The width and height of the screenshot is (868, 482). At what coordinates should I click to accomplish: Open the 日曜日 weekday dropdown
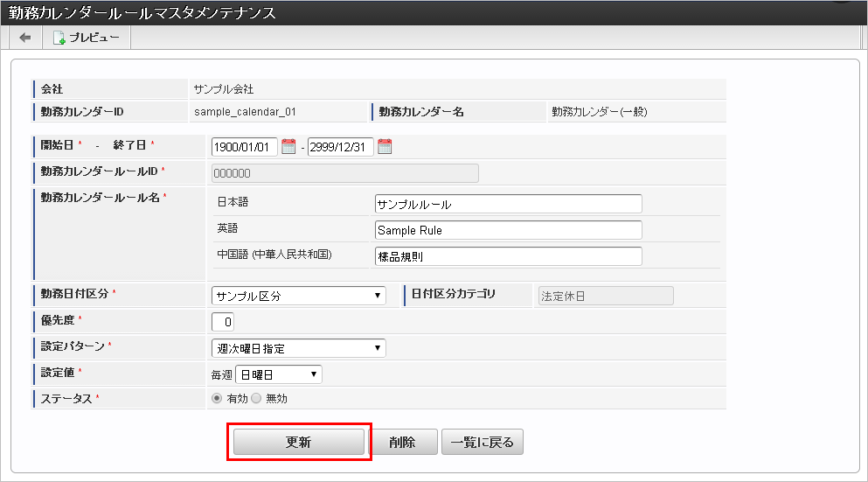[x=279, y=374]
